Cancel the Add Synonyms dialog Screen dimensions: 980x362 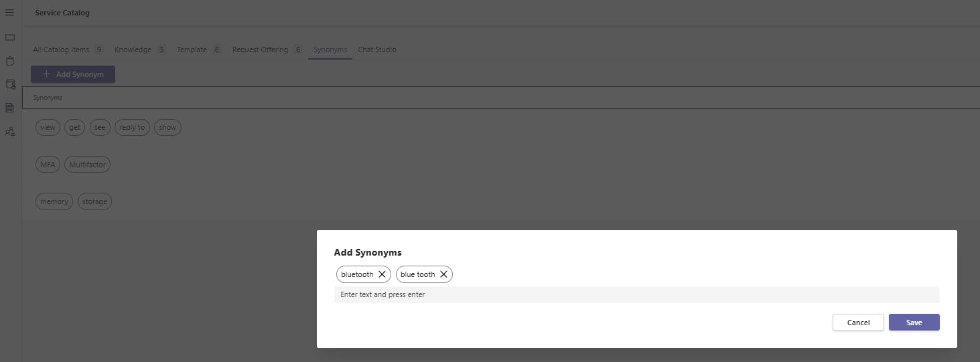click(x=858, y=323)
